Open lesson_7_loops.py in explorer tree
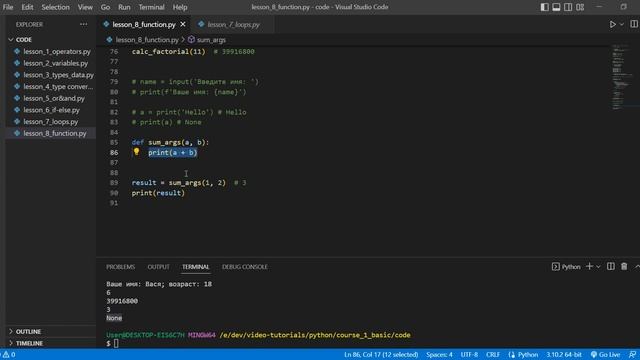This screenshot has height=360, width=640. click(51, 122)
